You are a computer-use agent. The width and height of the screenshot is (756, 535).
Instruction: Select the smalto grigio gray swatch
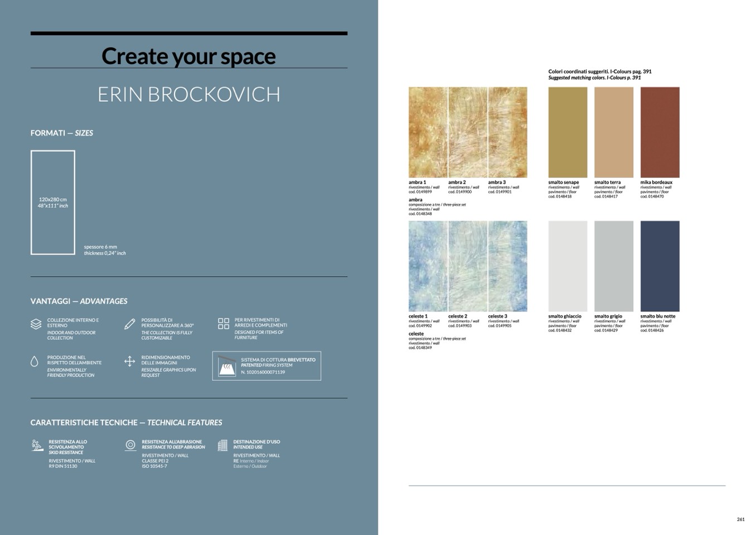[613, 266]
